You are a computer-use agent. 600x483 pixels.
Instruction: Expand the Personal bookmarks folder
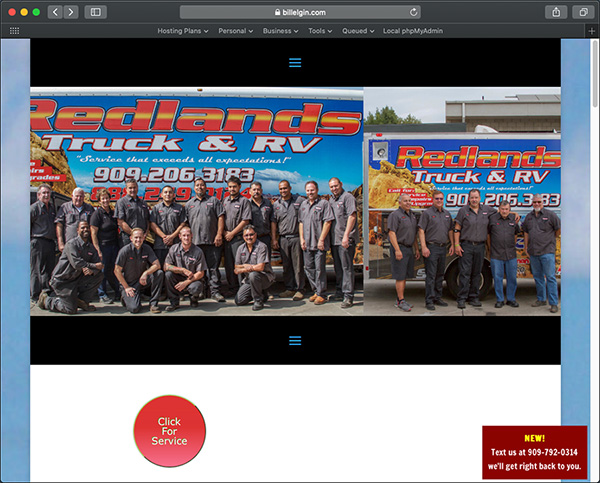[x=235, y=31]
